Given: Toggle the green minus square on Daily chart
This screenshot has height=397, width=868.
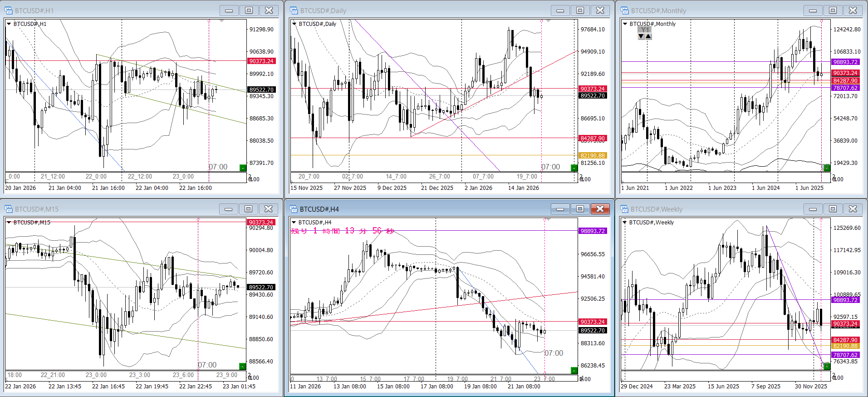Looking at the screenshot, I should (x=574, y=168).
